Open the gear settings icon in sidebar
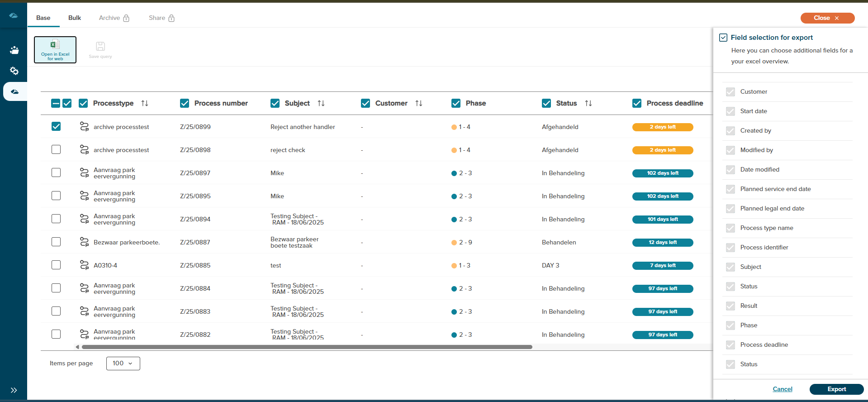The image size is (868, 402). click(x=14, y=71)
